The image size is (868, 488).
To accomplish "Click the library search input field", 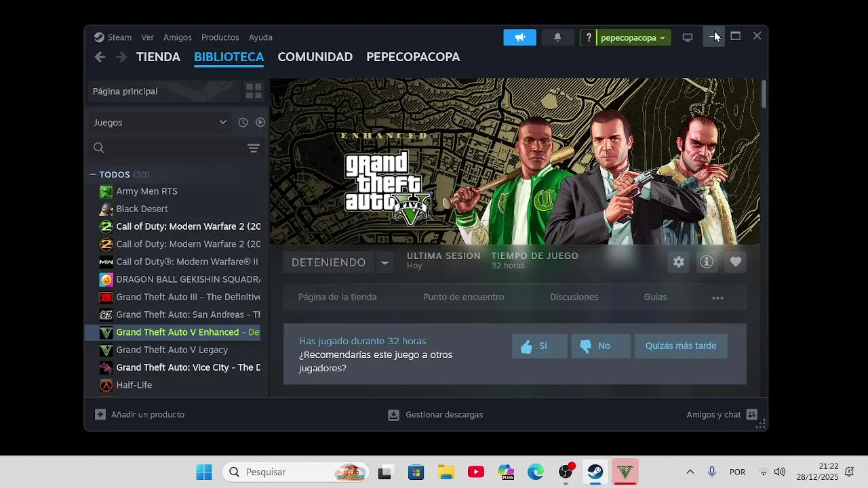I will [x=175, y=148].
